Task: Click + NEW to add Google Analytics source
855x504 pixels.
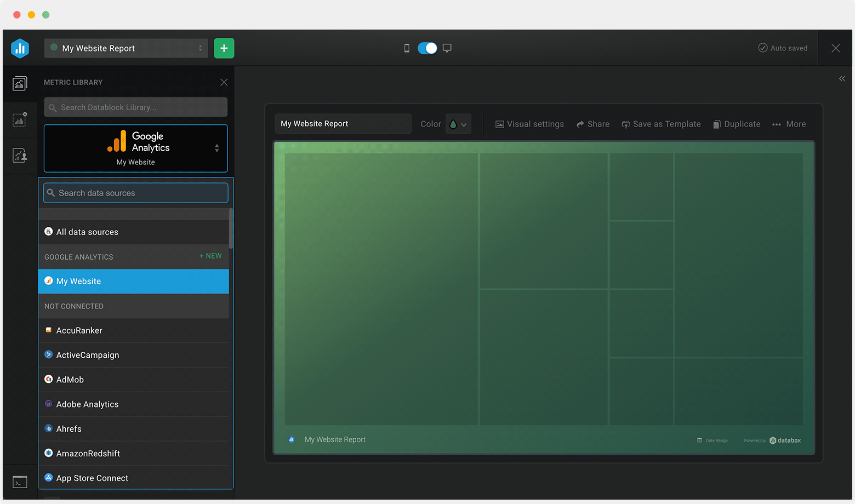Action: (210, 256)
